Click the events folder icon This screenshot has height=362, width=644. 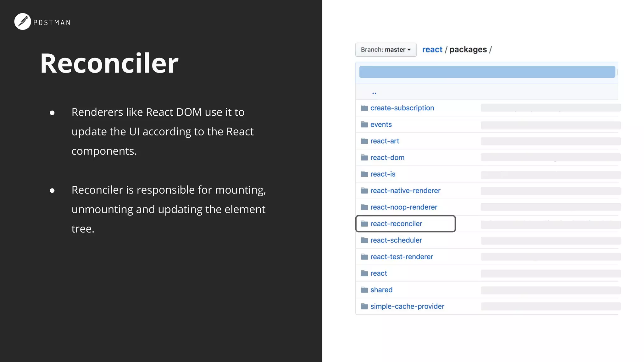coord(364,124)
